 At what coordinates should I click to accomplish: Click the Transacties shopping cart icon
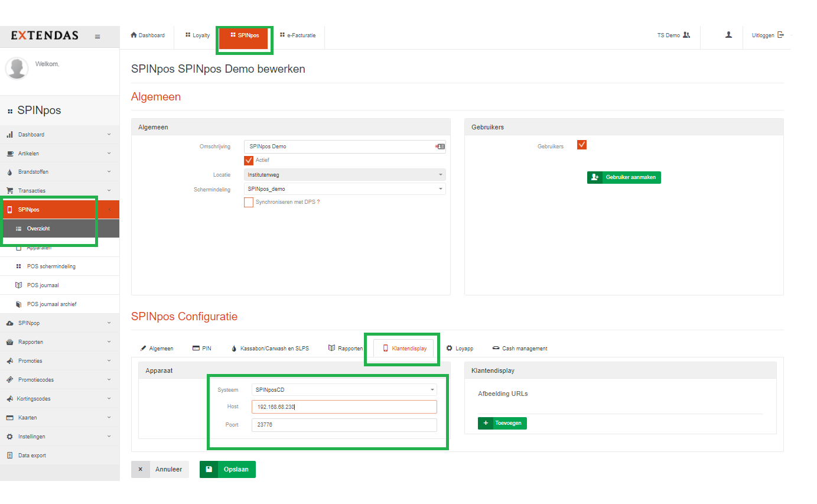9,191
